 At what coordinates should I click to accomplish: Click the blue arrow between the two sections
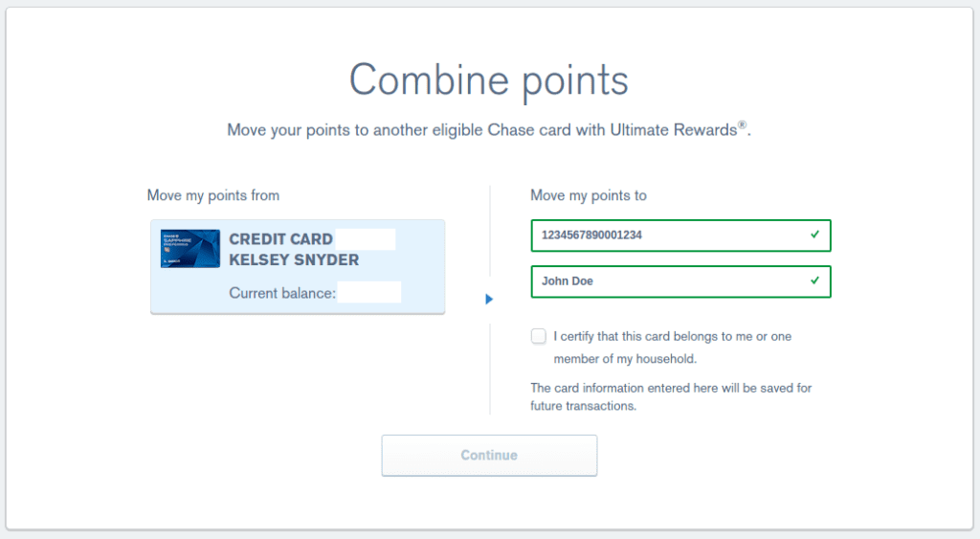[x=489, y=300]
